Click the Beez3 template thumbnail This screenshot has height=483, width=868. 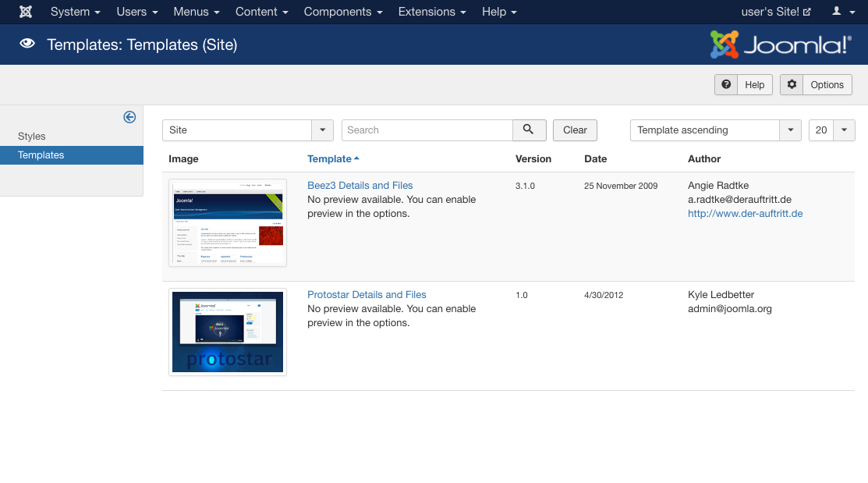point(228,222)
